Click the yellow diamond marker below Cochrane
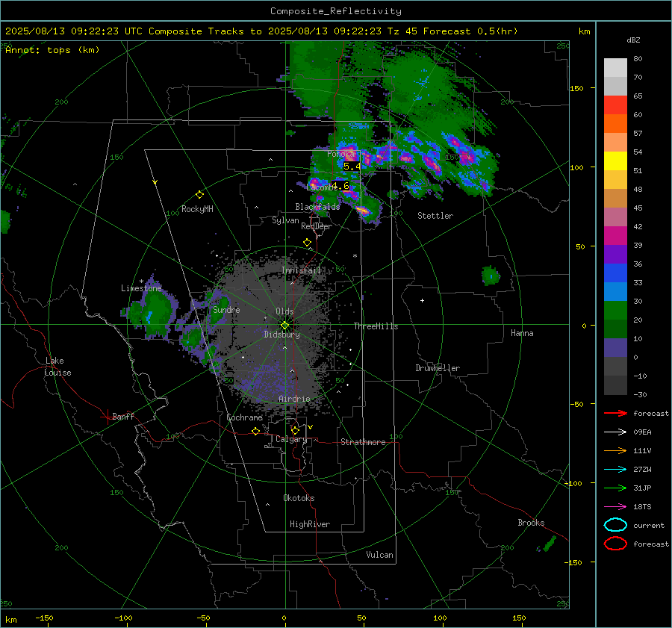This screenshot has height=628, width=672. pos(255,431)
